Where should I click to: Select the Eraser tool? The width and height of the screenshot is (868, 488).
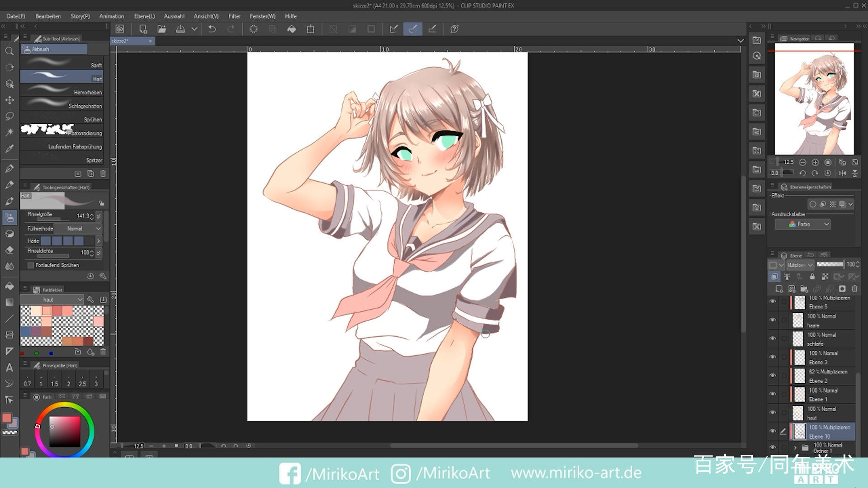9,250
